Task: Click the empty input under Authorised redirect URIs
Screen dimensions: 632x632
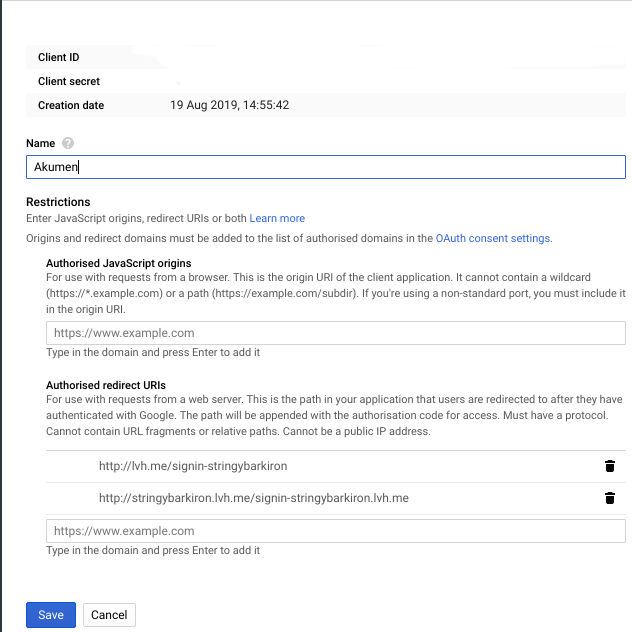Action: pos(336,531)
